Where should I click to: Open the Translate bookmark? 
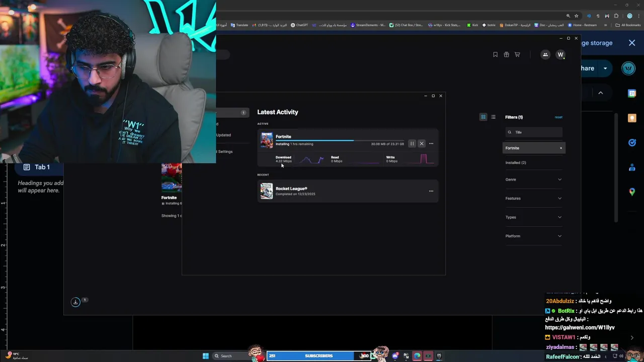(x=239, y=25)
